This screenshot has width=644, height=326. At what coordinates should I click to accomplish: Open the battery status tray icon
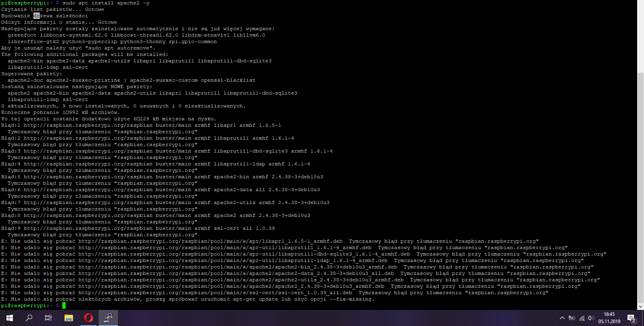[x=572, y=318]
